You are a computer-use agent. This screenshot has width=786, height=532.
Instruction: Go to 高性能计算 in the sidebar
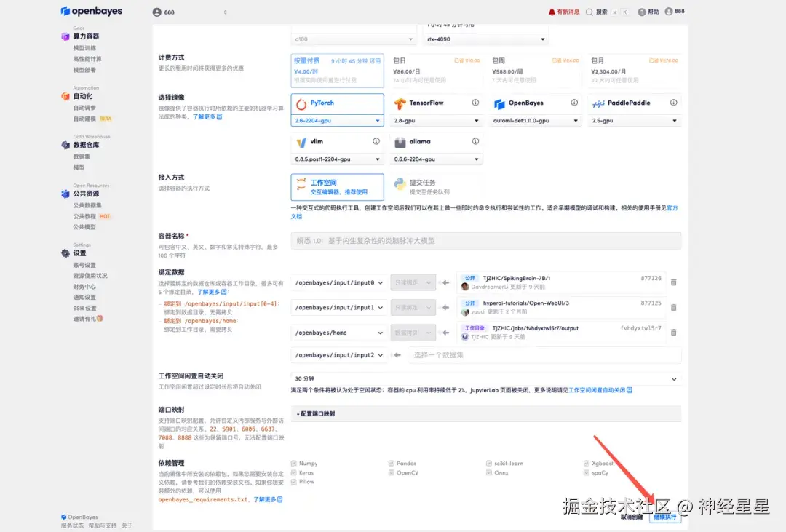(x=87, y=59)
